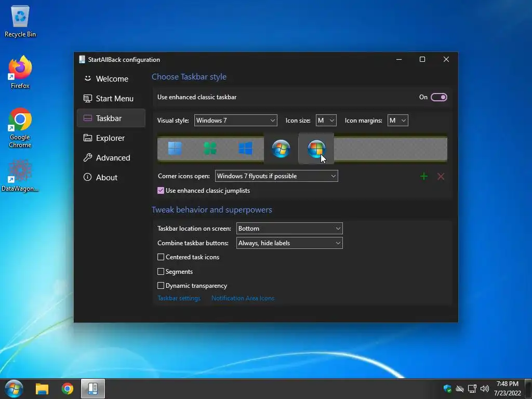Expand Combine taskbar buttons dropdown
The height and width of the screenshot is (399, 532).
(289, 243)
